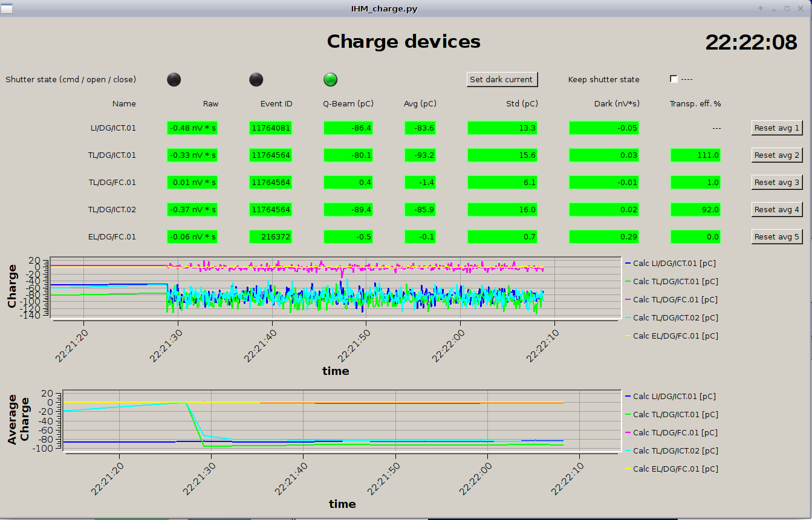Click Reset avg 5 button
Screen dimensions: 812x520
(x=777, y=236)
